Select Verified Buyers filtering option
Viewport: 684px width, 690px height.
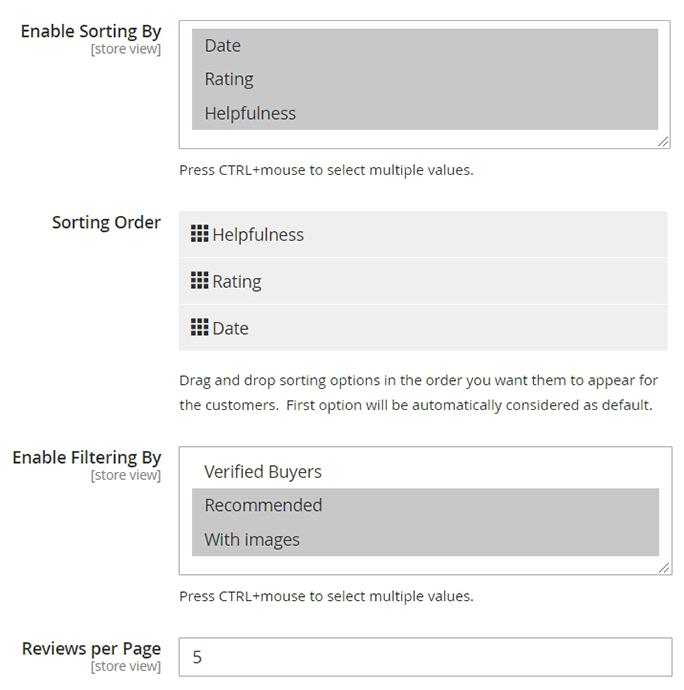pos(425,472)
